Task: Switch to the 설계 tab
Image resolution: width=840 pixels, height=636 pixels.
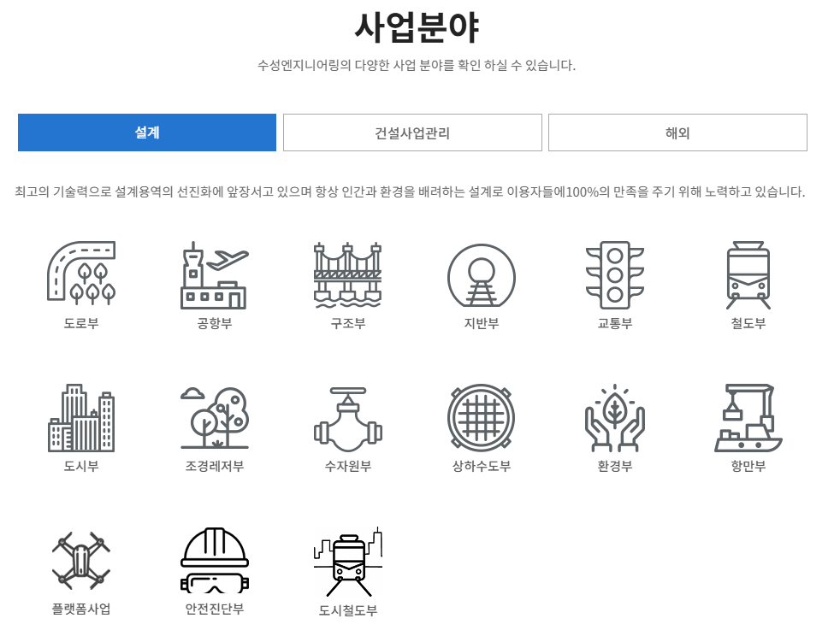Action: [147, 132]
